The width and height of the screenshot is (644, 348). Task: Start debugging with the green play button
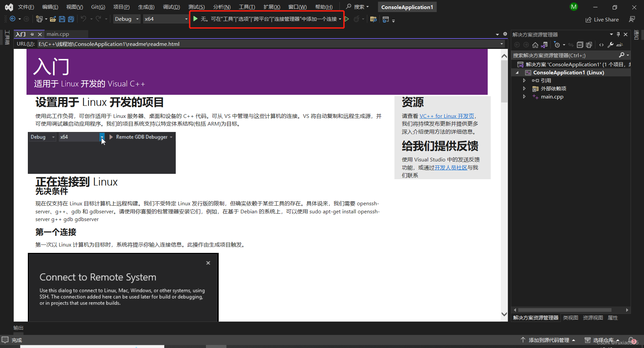(195, 19)
